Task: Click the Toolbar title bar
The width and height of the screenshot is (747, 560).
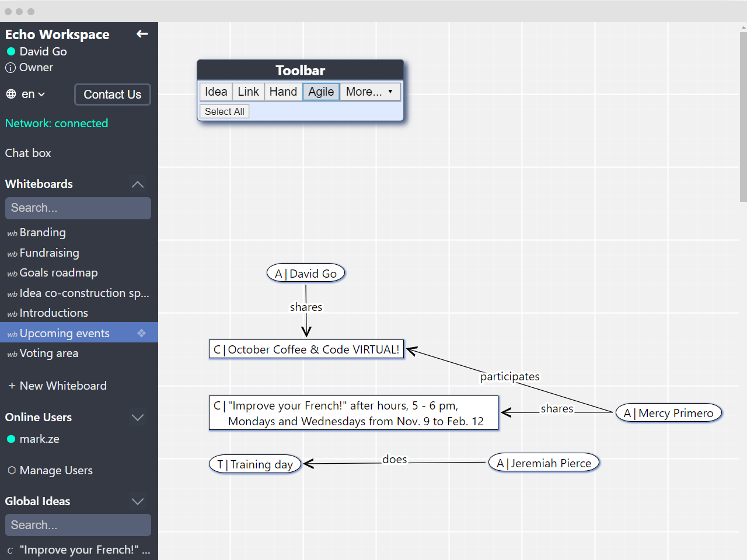Action: (300, 70)
